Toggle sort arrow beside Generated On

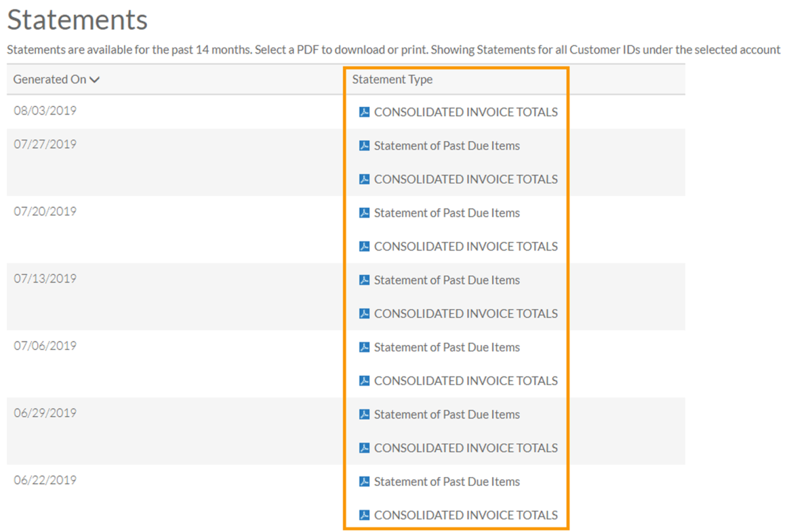point(94,80)
